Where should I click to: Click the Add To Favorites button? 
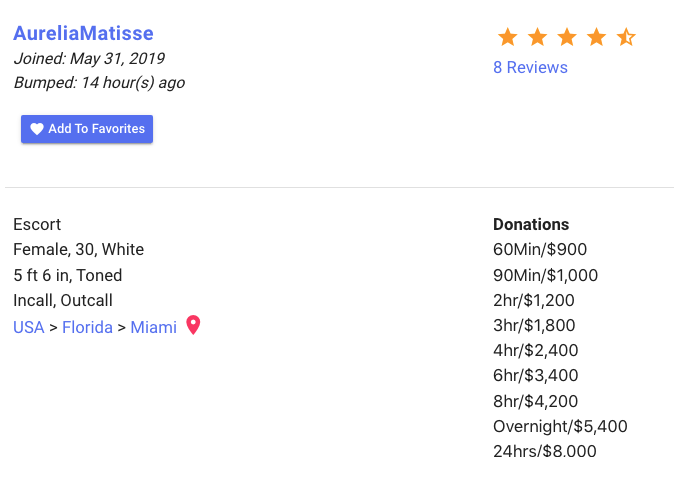coord(87,129)
